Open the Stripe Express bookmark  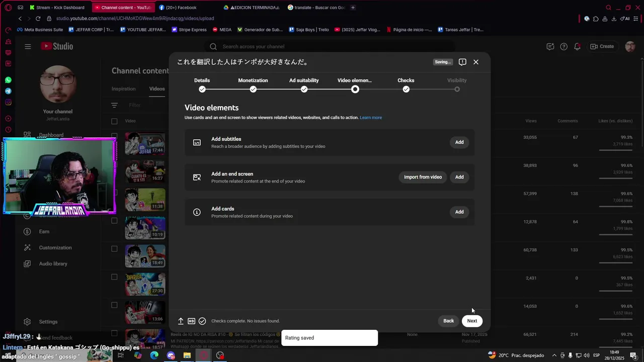tap(189, 30)
